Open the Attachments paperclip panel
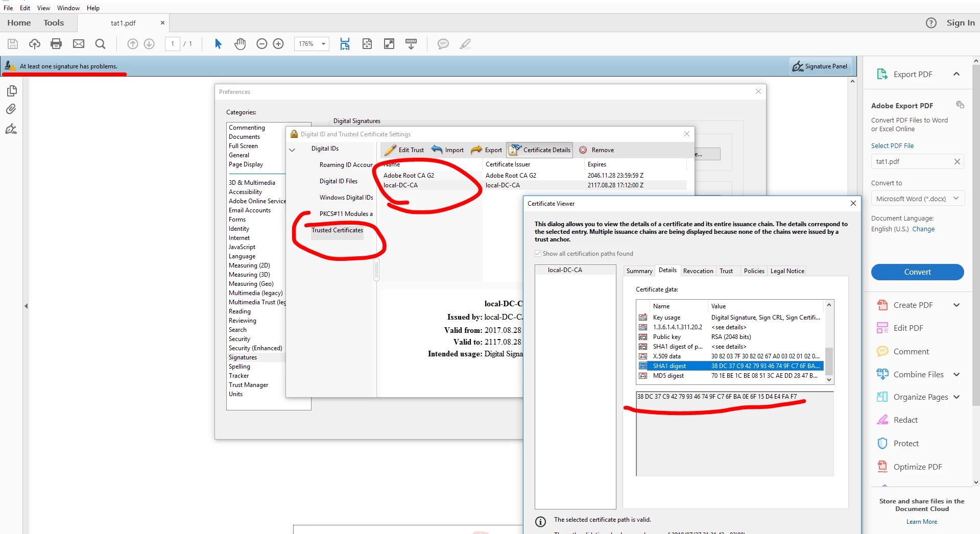This screenshot has width=980, height=534. 11,109
